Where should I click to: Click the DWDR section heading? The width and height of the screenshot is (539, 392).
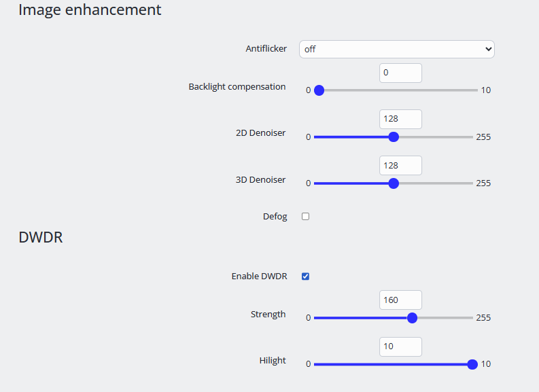40,238
